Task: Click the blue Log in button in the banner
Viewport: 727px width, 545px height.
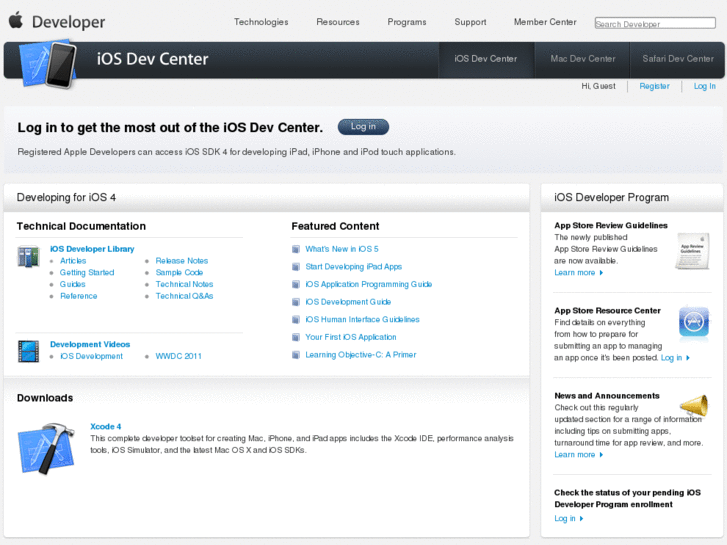Action: pos(363,127)
